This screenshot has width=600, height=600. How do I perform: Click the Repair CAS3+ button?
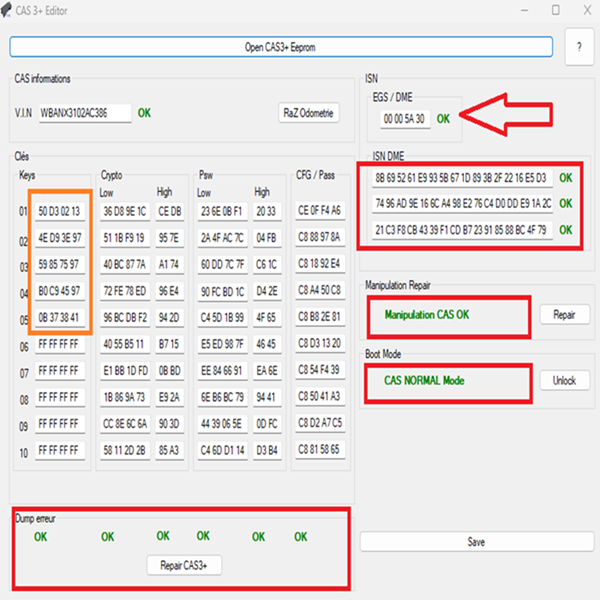pos(184,565)
